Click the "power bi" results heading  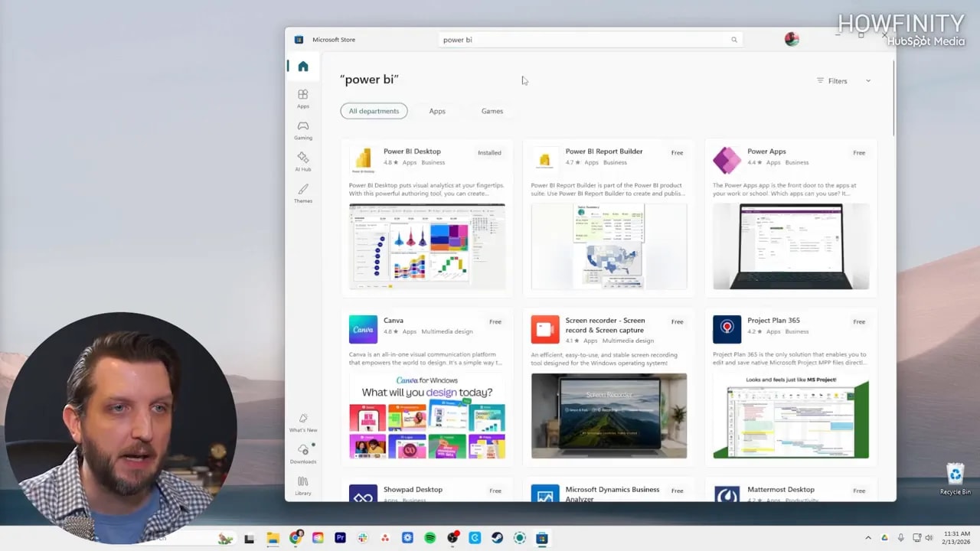[369, 80]
